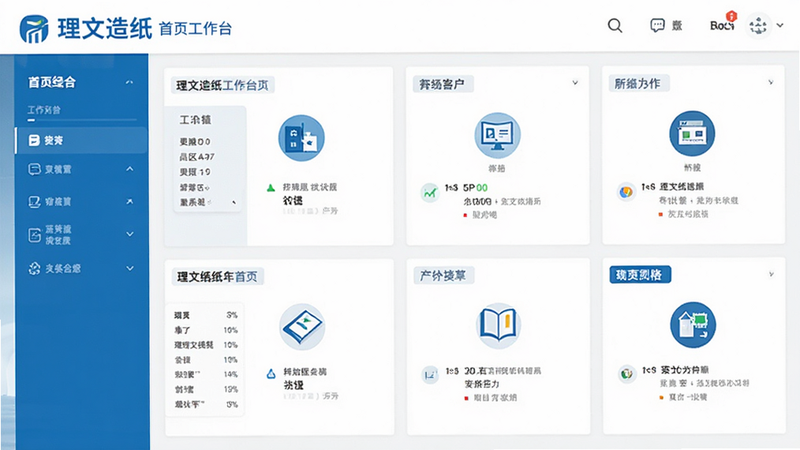
Task: Expand the two-line sidebar item using its chevron
Action: (x=130, y=234)
